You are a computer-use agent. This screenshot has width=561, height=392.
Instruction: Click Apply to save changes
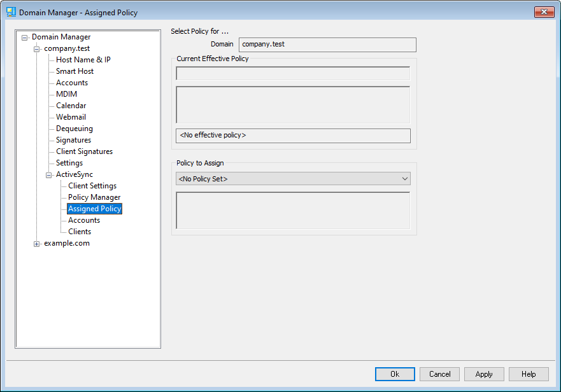(x=484, y=374)
